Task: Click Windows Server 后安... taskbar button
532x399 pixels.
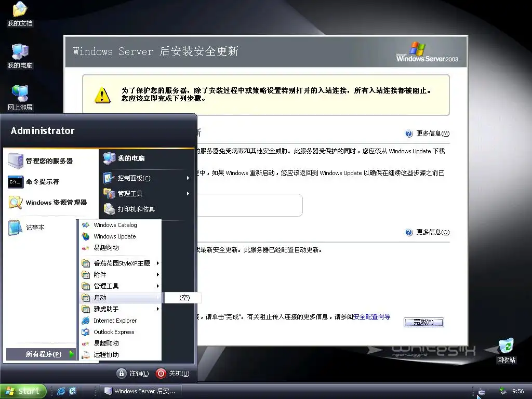Action: (141, 391)
